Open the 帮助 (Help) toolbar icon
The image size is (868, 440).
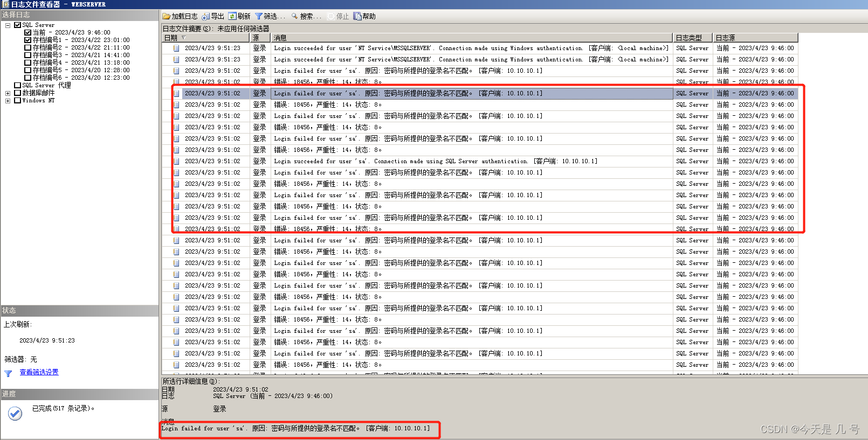(x=357, y=16)
